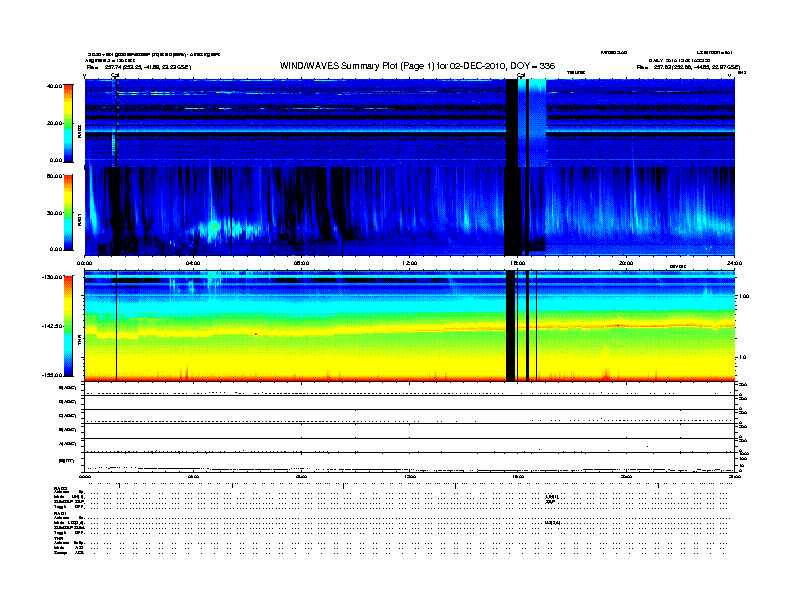Click the 30.00 label on RAD1 scale
Screen dimensions: 792x612
pos(54,213)
